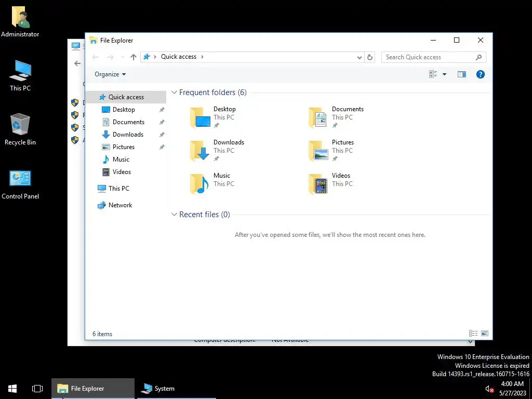
Task: Click the muted volume tray icon
Action: pyautogui.click(x=489, y=389)
